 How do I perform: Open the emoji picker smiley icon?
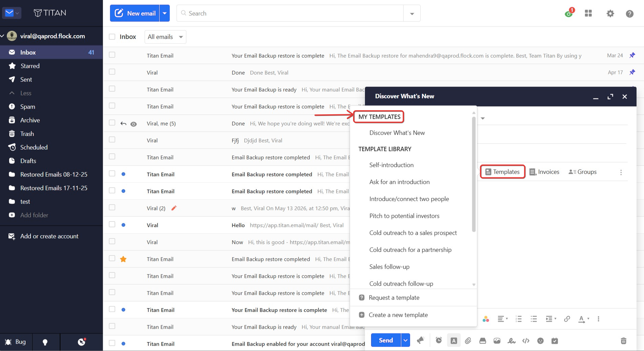[x=540, y=340]
